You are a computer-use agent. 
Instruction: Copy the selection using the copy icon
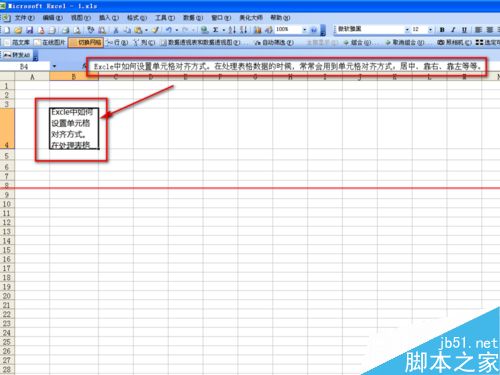click(127, 30)
